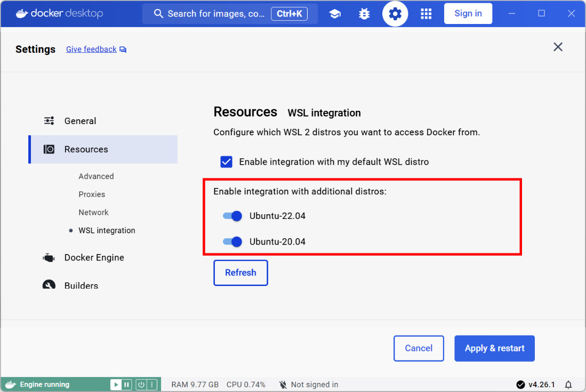Click the CPU 0.74% status text
This screenshot has width=586, height=392.
pos(246,385)
